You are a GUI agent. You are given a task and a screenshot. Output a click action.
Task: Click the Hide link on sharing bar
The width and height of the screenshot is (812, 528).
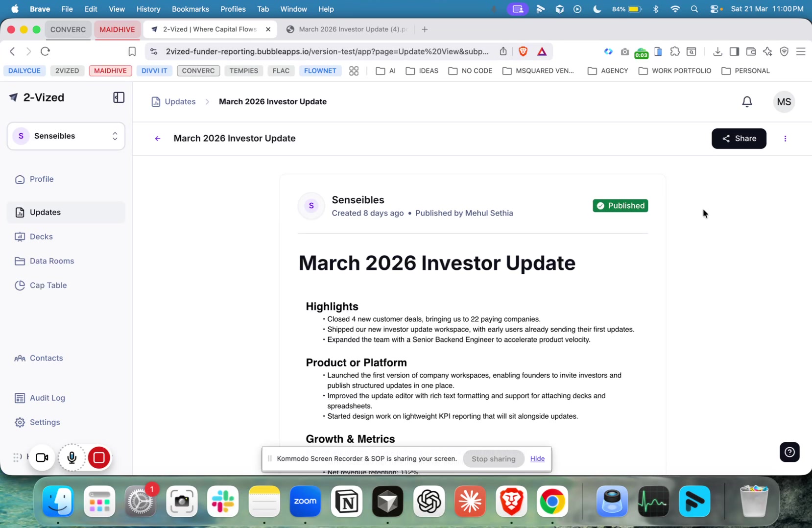[537, 459]
